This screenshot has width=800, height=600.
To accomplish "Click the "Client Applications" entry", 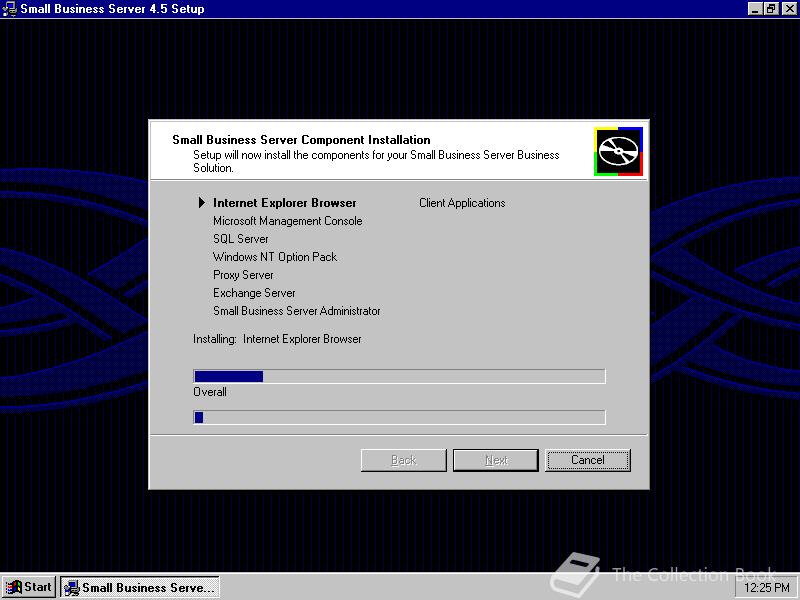I will coord(462,203).
